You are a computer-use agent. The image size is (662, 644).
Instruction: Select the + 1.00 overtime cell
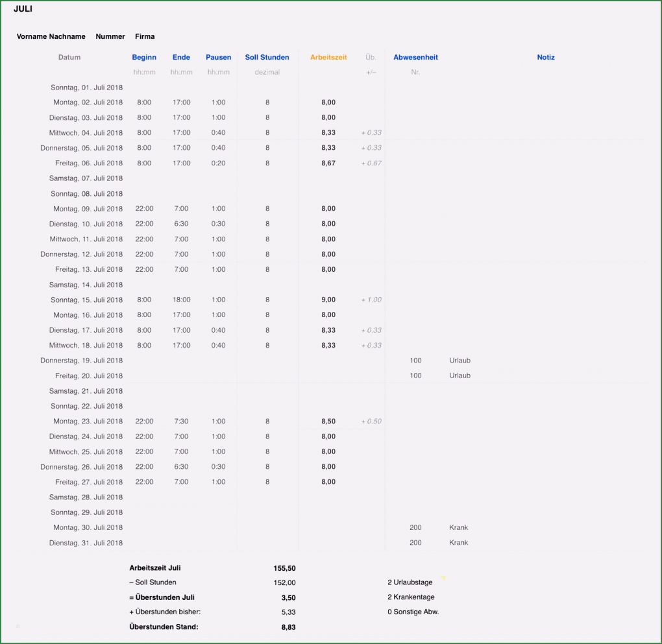pyautogui.click(x=371, y=300)
